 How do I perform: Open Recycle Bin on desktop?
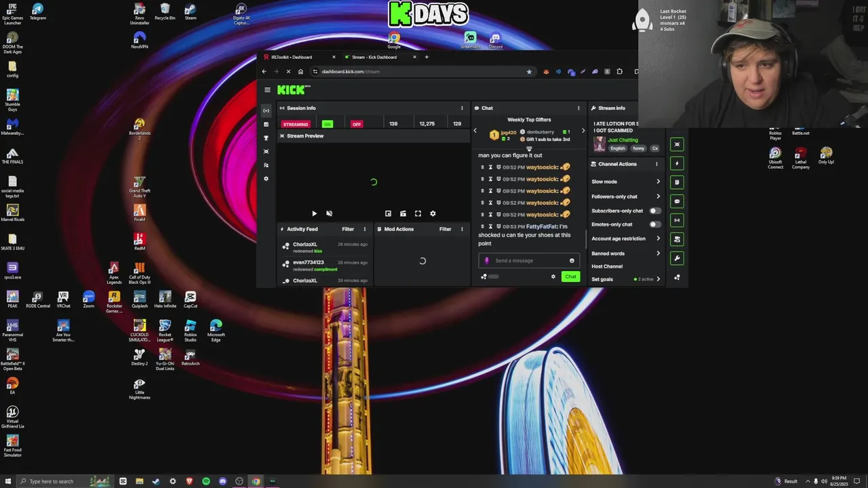click(x=165, y=12)
